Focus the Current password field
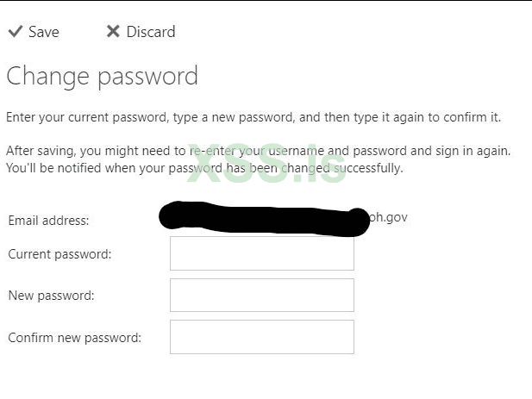 tap(261, 253)
